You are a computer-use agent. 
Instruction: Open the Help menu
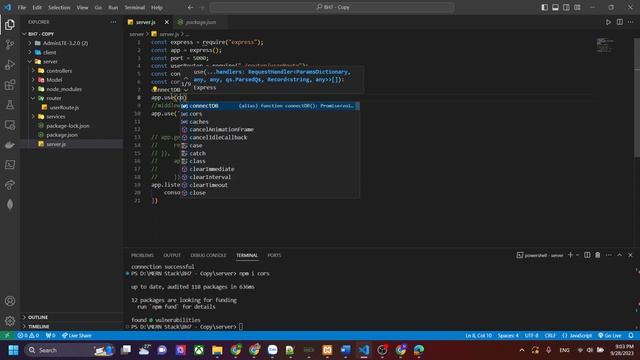[x=157, y=7]
